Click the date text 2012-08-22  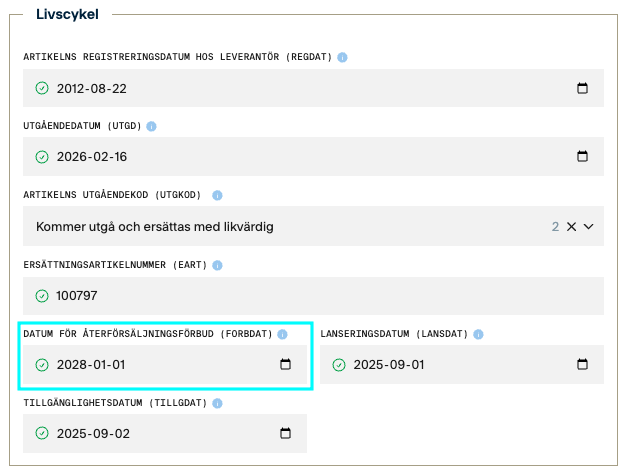tap(92, 88)
